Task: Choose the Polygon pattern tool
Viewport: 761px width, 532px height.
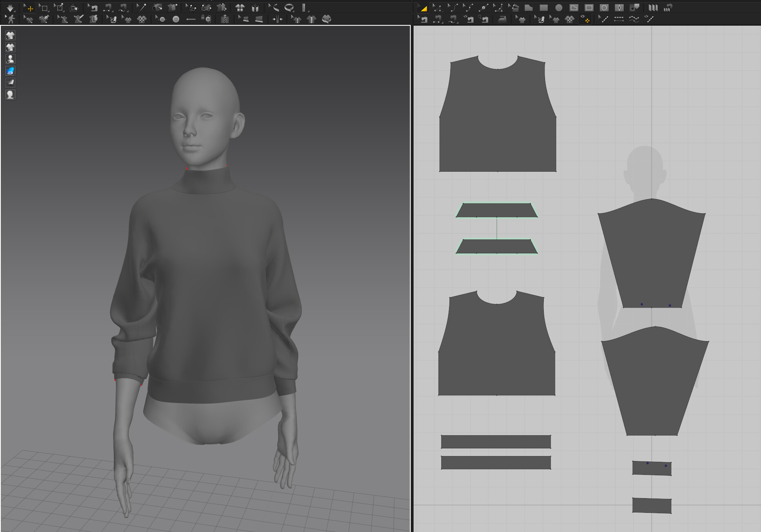Action: [x=528, y=8]
